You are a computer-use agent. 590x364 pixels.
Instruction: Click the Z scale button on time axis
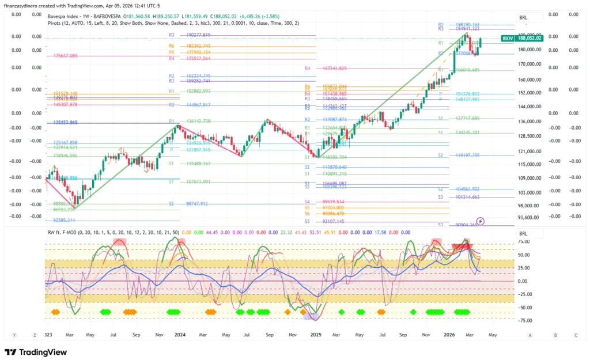point(35,334)
